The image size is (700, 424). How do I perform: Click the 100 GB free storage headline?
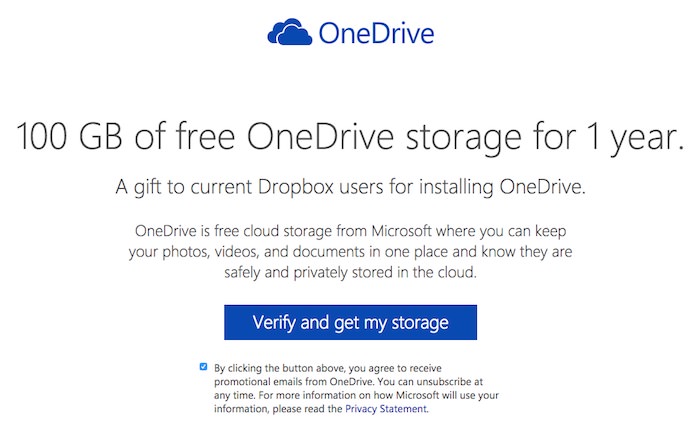pos(350,137)
